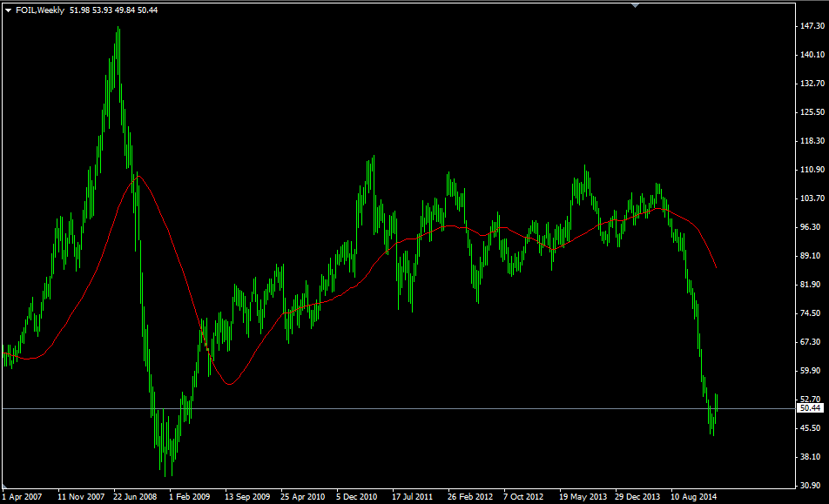Click the 74.50 price scale value
829x504 pixels.
(812, 313)
